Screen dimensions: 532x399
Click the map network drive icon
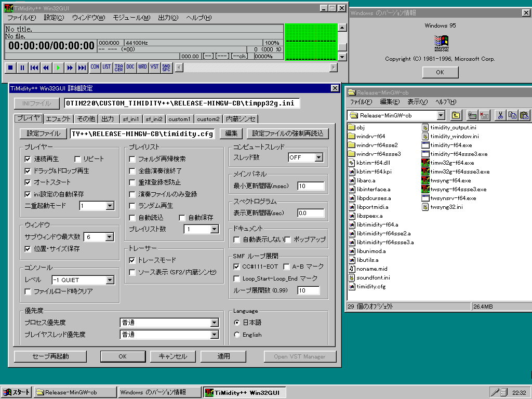coord(472,115)
